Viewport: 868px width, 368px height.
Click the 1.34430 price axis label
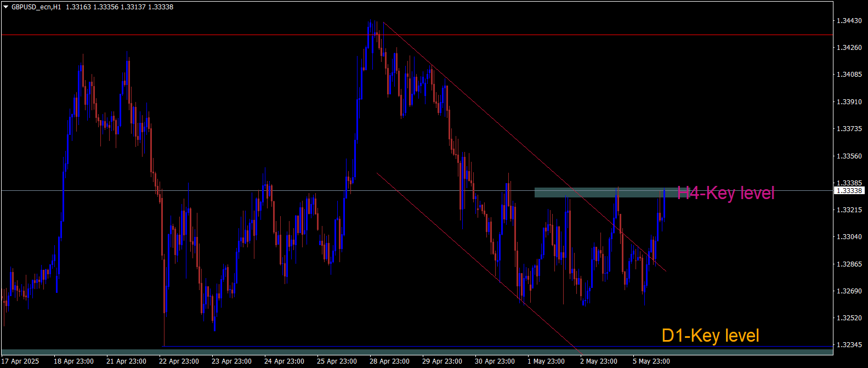coord(849,21)
